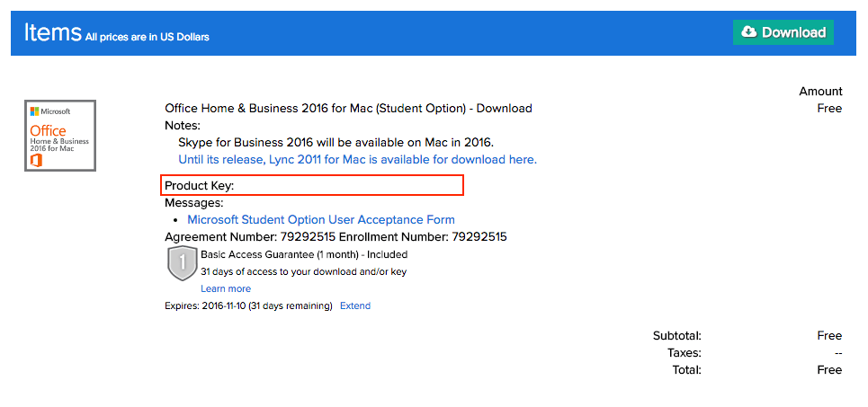Click the Items heading in blue banner
868x407 pixels.
(52, 32)
